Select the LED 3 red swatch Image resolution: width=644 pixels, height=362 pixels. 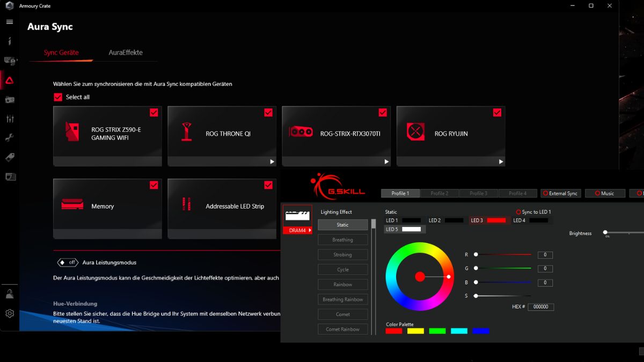click(x=496, y=220)
